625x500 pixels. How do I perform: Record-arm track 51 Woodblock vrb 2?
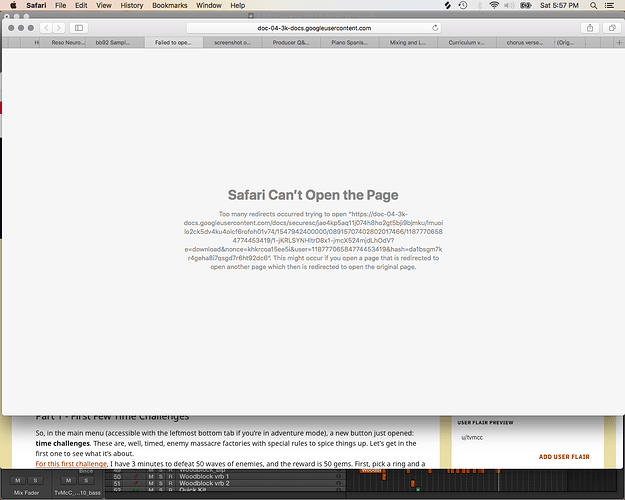click(170, 483)
